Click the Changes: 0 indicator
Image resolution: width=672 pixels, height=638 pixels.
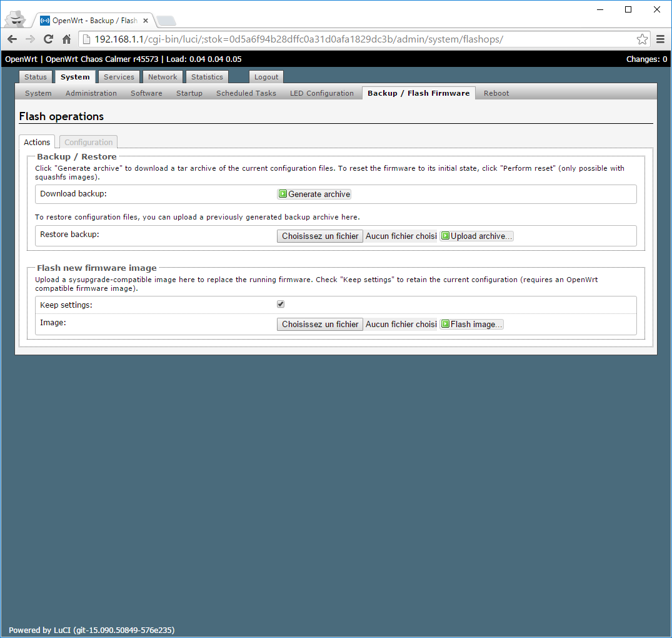pos(646,59)
